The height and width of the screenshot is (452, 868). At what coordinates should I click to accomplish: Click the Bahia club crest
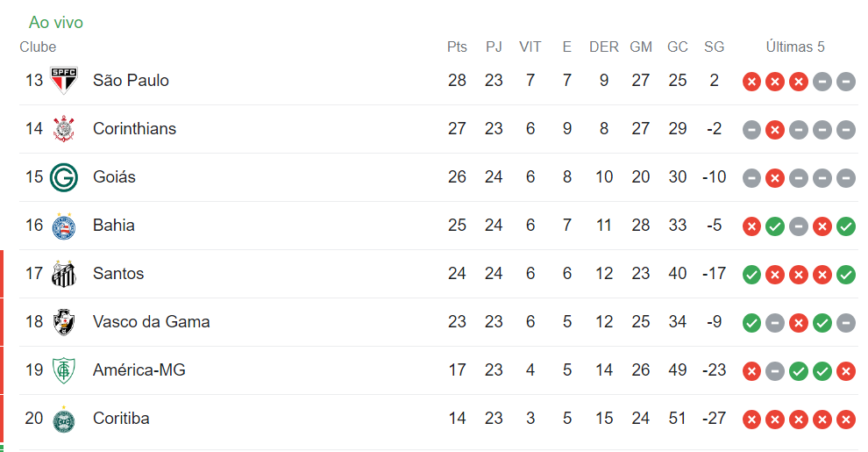click(64, 226)
